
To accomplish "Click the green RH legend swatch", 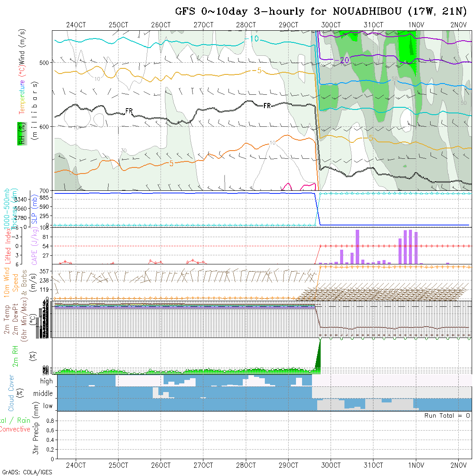I will pos(20,133).
